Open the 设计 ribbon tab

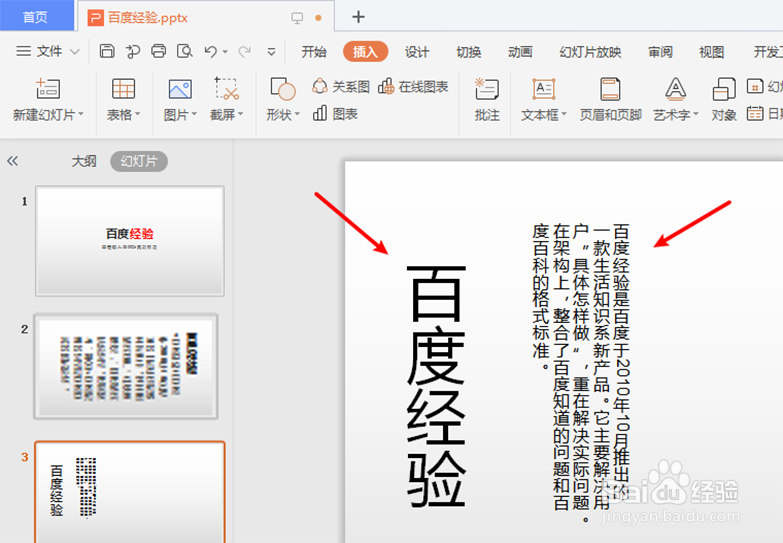[417, 51]
